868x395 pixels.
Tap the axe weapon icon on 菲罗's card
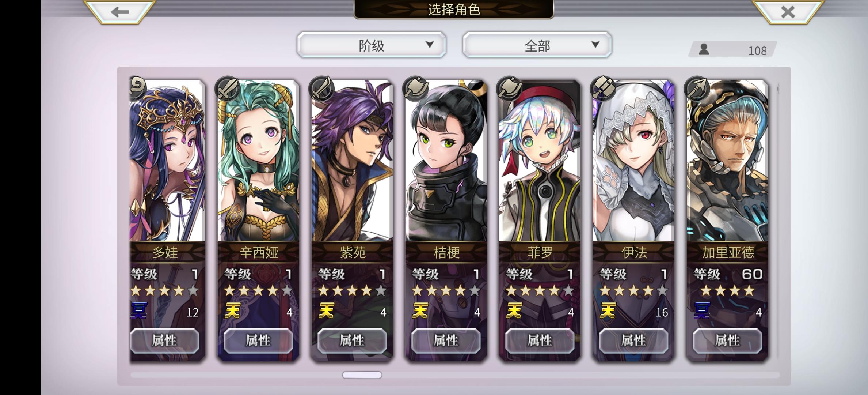[509, 88]
